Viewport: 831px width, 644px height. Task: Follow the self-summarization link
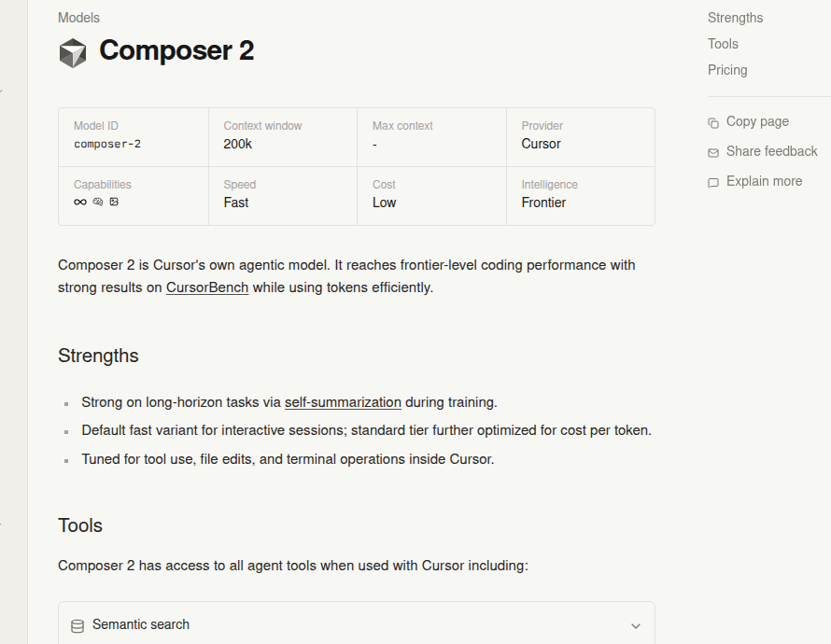[x=343, y=402]
